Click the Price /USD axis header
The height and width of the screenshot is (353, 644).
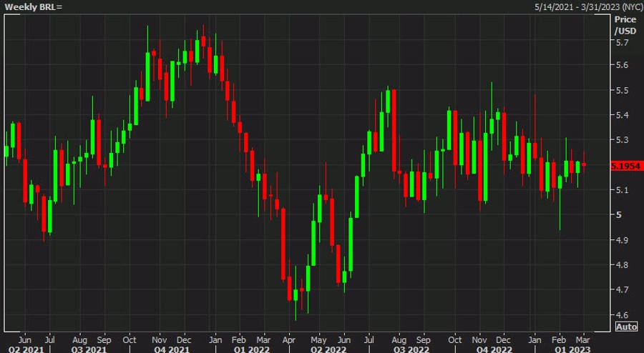point(625,25)
